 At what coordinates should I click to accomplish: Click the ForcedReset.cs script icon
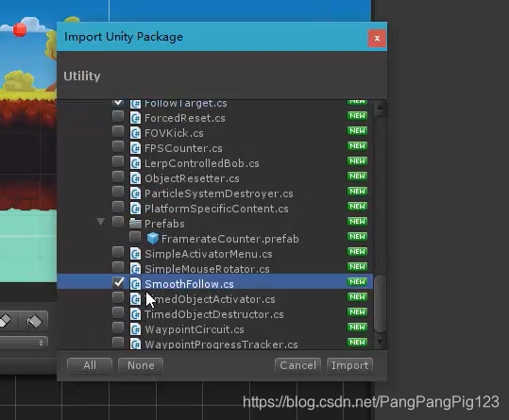pos(135,118)
